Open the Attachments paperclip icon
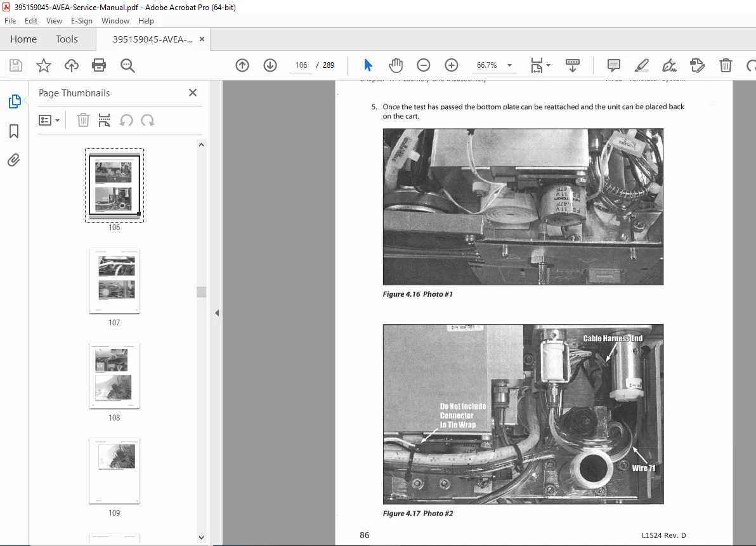Image resolution: width=756 pixels, height=546 pixels. click(x=14, y=160)
